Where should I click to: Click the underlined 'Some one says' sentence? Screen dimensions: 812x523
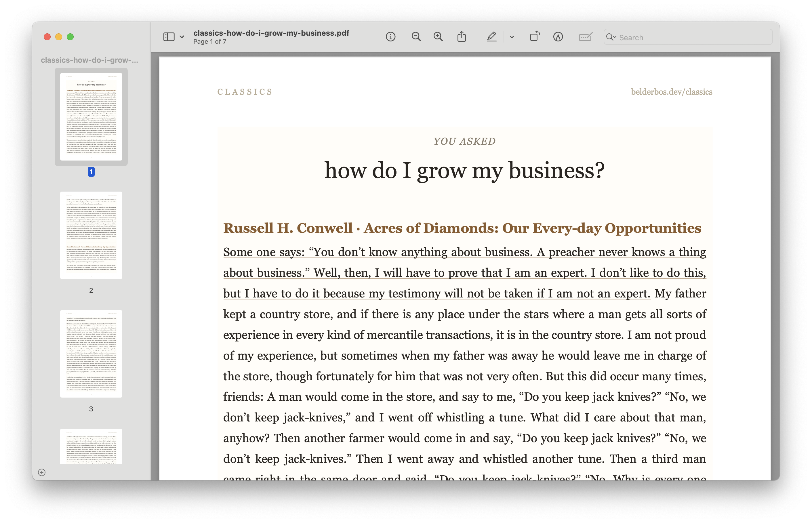pyautogui.click(x=465, y=273)
